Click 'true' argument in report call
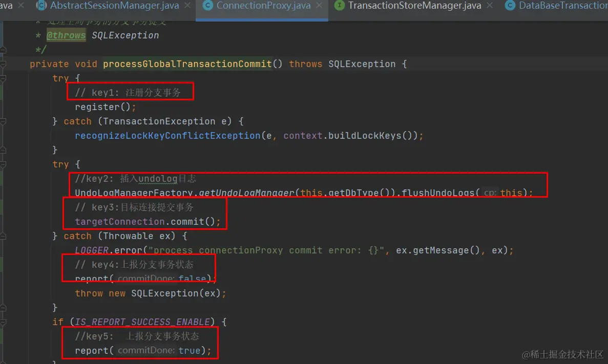The width and height of the screenshot is (608, 364). click(189, 351)
